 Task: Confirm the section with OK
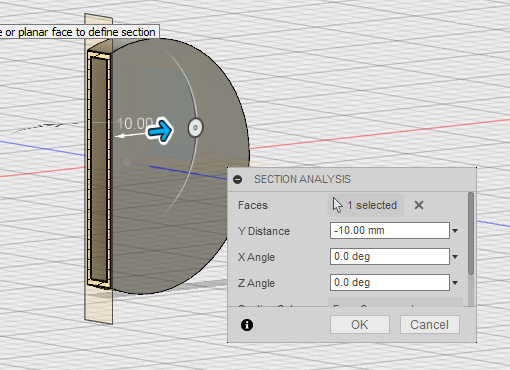360,325
